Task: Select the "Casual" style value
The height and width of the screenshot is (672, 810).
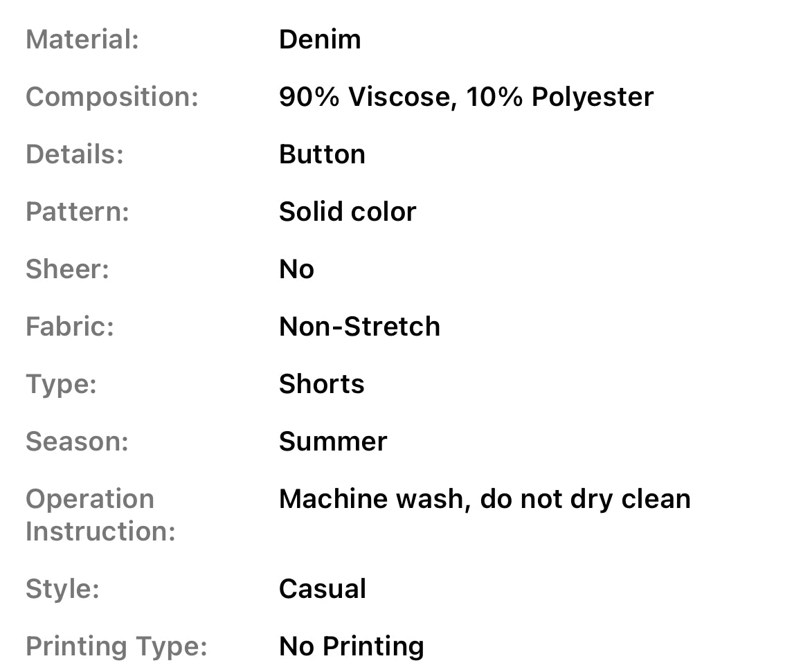Action: pyautogui.click(x=323, y=589)
